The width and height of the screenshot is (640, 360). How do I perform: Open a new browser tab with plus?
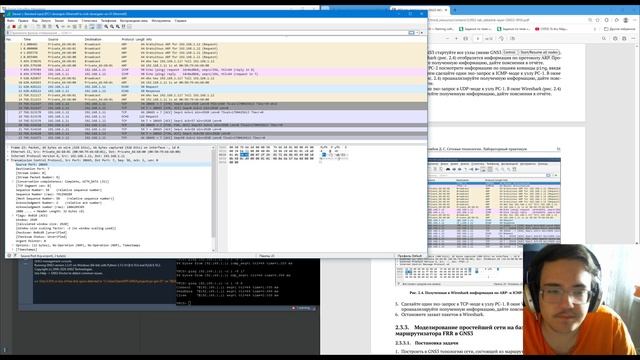(x=455, y=10)
